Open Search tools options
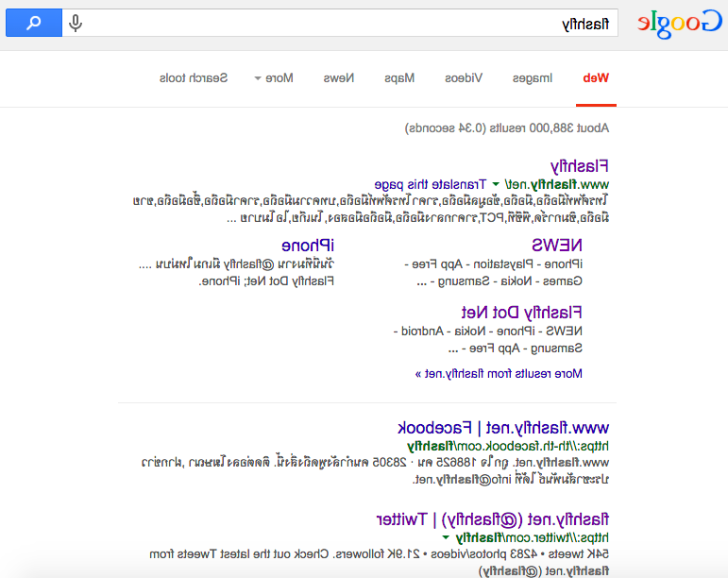This screenshot has height=578, width=728. click(x=194, y=78)
